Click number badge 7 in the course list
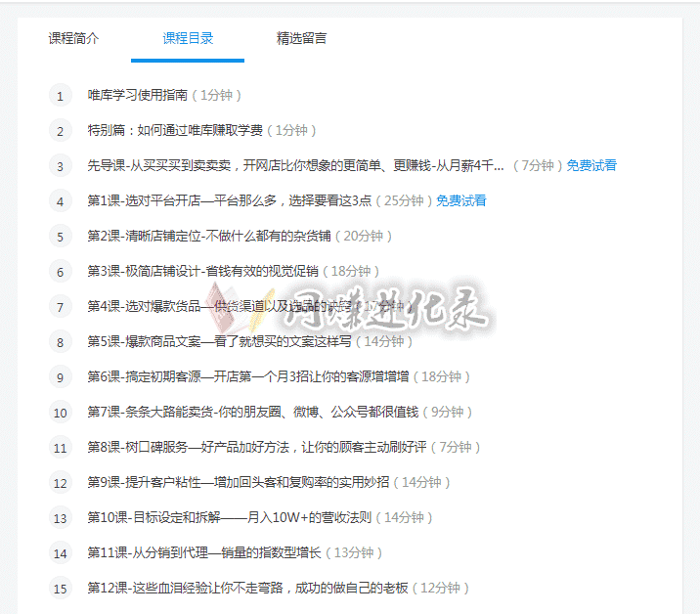700x614 pixels. 61,307
